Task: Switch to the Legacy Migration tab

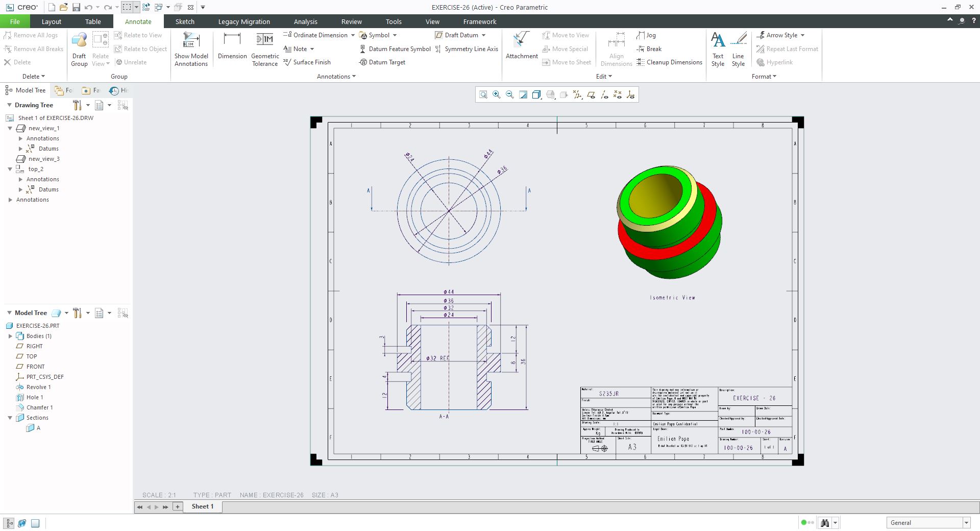Action: (x=244, y=21)
